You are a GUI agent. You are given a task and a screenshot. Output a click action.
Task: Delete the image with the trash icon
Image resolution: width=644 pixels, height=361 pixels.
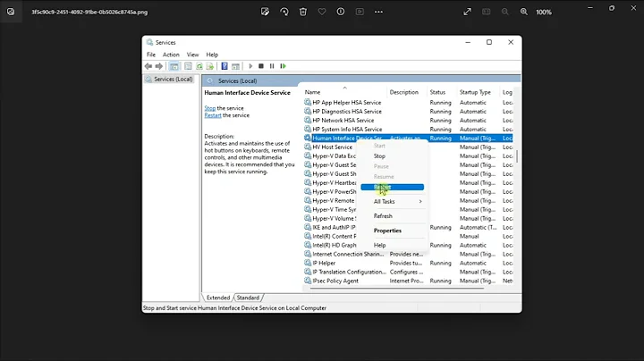tap(303, 12)
